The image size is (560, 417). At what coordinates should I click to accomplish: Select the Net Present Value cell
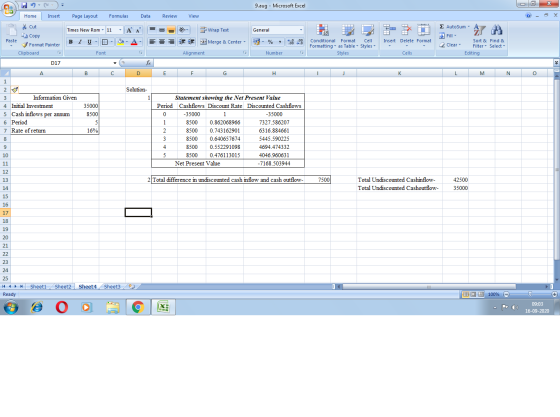coord(198,164)
